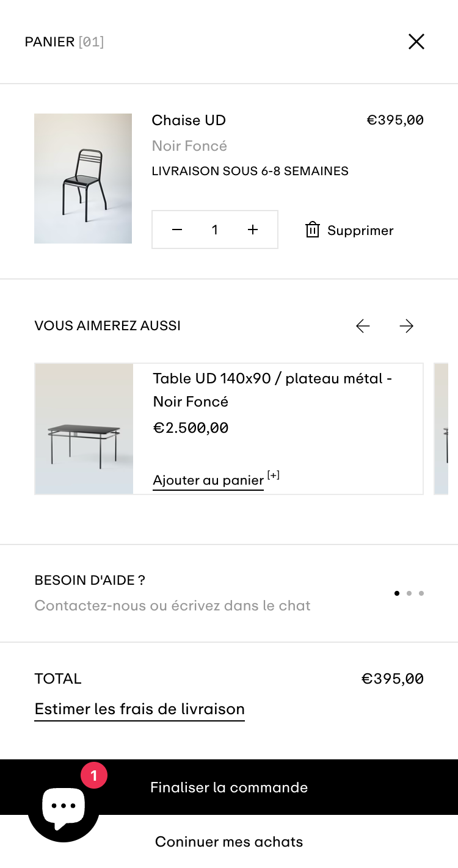Show previous recommended product with left arrow
The width and height of the screenshot is (458, 868).
tap(363, 326)
